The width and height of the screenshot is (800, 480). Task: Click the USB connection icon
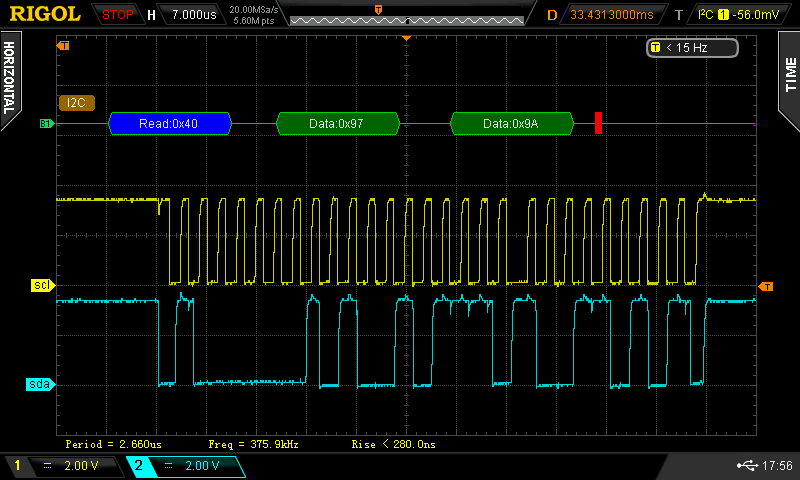pos(747,465)
